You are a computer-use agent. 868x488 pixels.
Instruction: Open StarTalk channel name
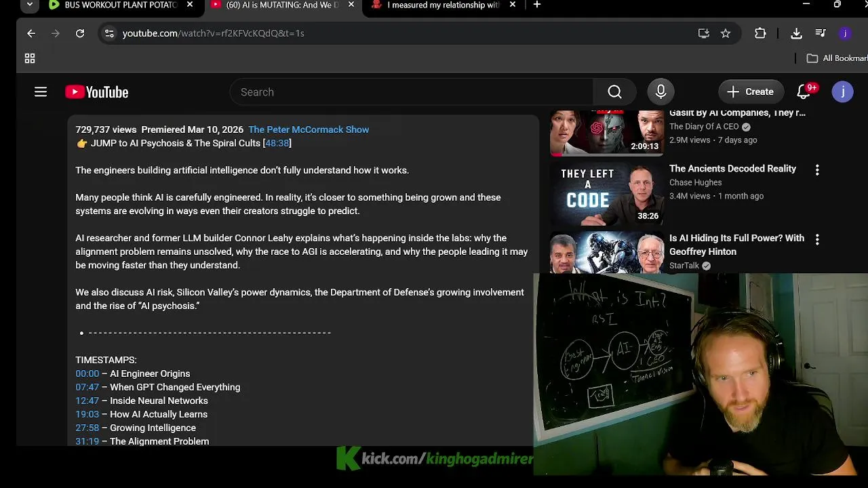point(684,266)
